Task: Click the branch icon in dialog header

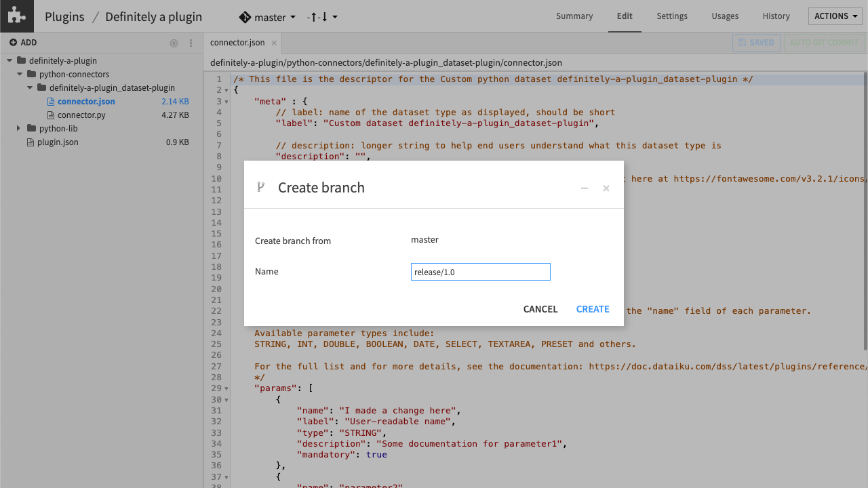Action: pyautogui.click(x=260, y=187)
